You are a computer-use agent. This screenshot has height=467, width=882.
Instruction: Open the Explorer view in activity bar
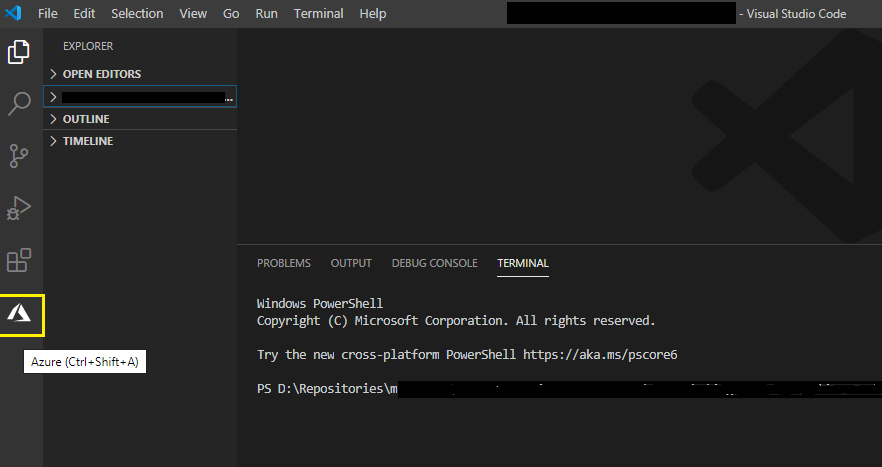tap(19, 52)
